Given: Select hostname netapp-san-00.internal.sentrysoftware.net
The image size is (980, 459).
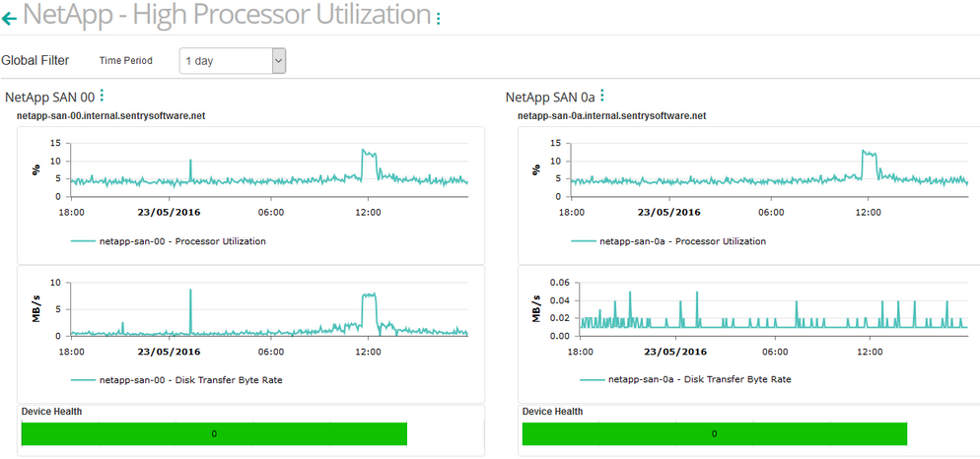Looking at the screenshot, I should click(x=111, y=115).
